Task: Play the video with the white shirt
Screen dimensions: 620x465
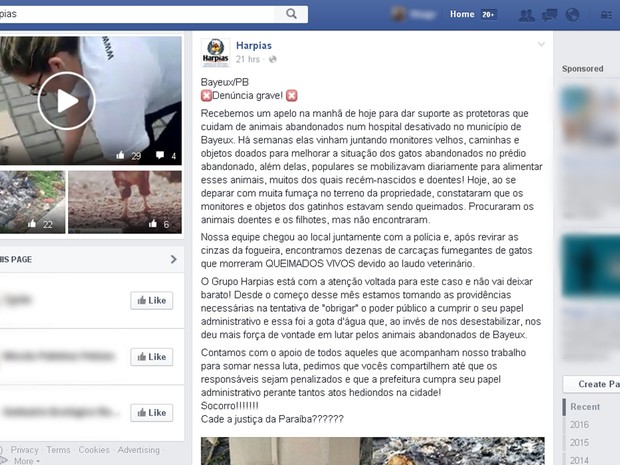Action: [66, 100]
